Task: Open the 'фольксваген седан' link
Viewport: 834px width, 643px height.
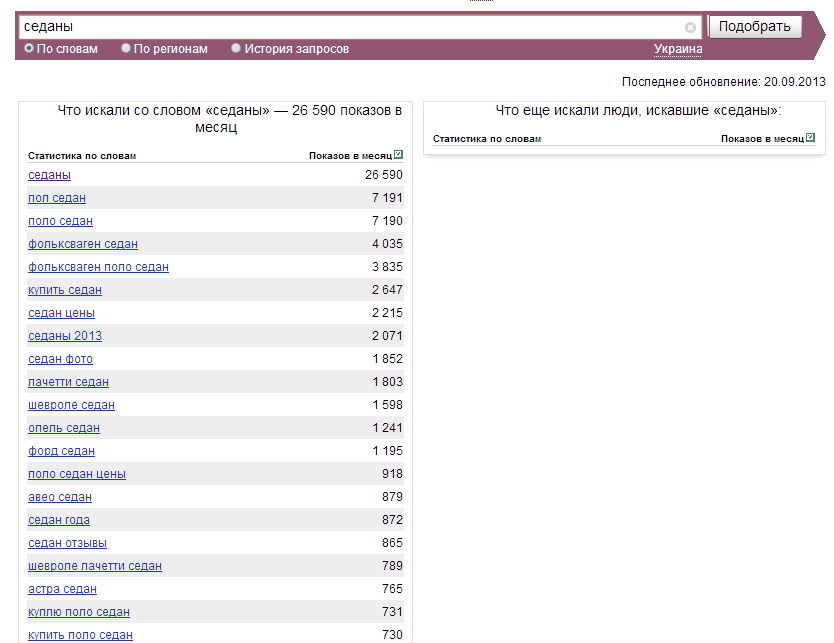Action: pos(83,244)
